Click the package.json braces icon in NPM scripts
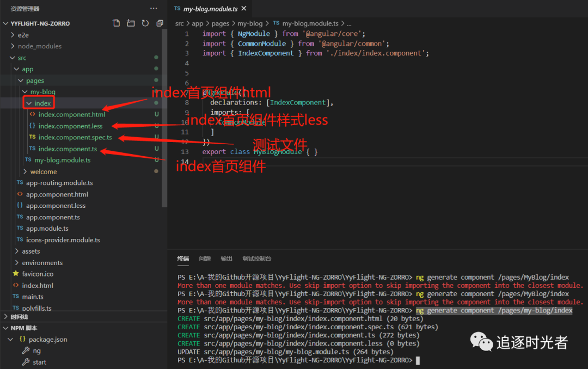 coord(22,339)
